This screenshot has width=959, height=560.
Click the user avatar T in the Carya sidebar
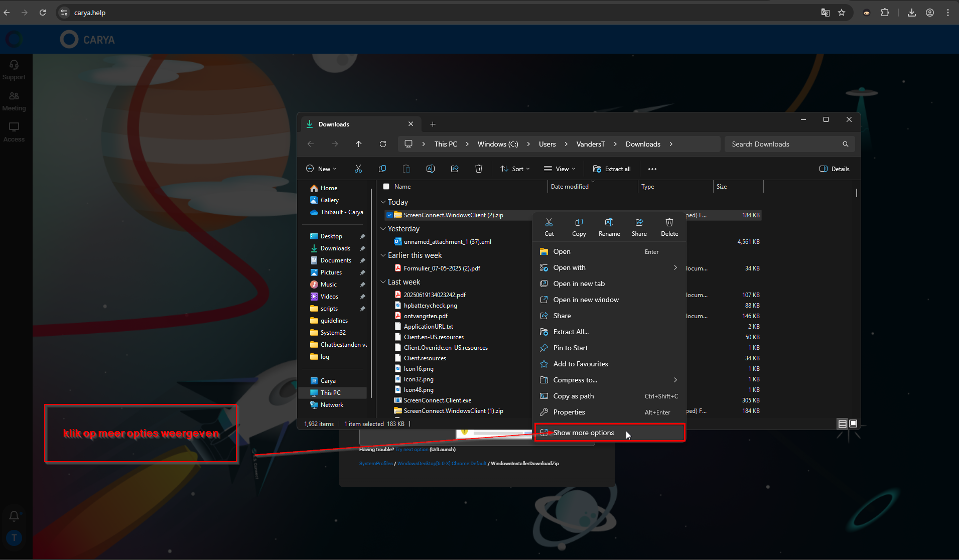[14, 538]
